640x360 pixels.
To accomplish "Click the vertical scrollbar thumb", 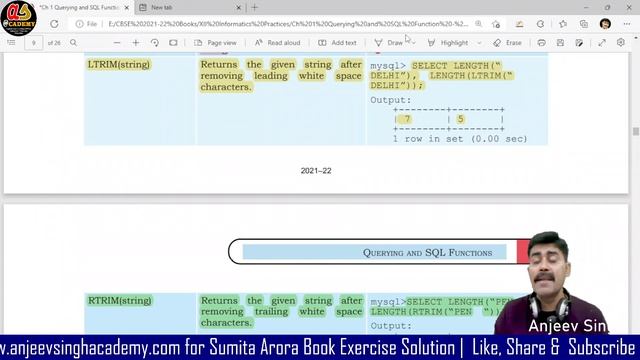I will coord(636,131).
